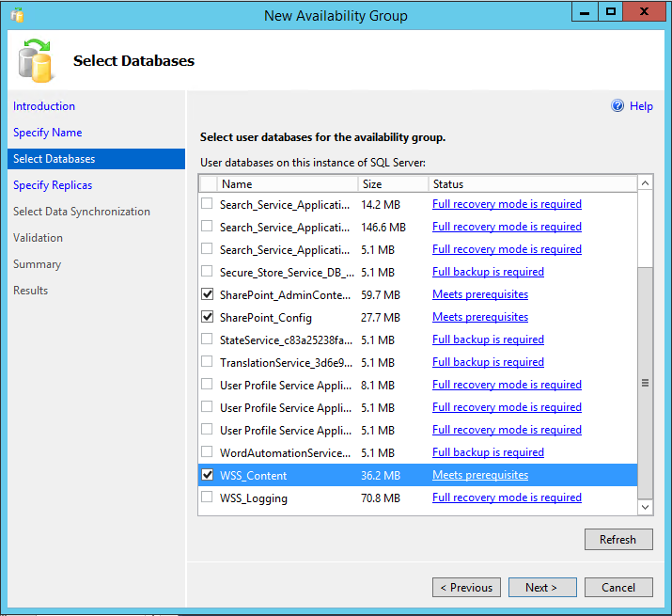Proceed with the Next button
The image size is (672, 616).
click(542, 587)
